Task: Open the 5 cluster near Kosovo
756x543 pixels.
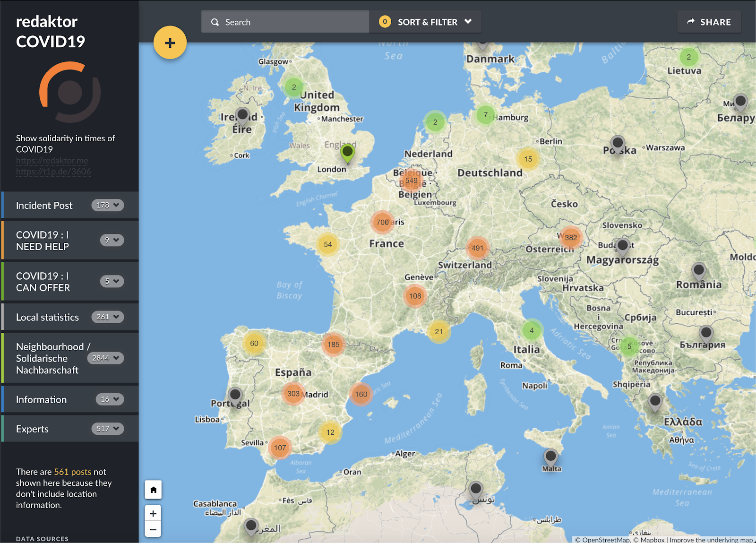Action: (629, 346)
